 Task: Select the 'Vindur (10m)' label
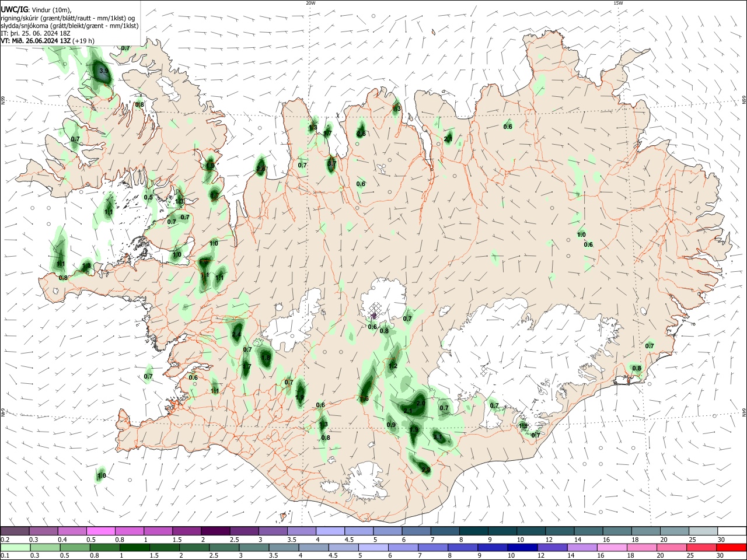coord(51,9)
